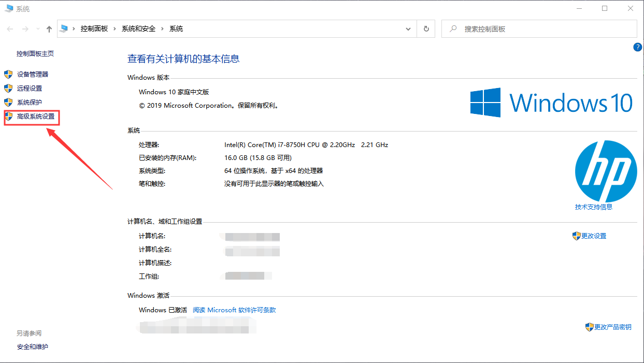Click the computer icon in address bar

64,28
